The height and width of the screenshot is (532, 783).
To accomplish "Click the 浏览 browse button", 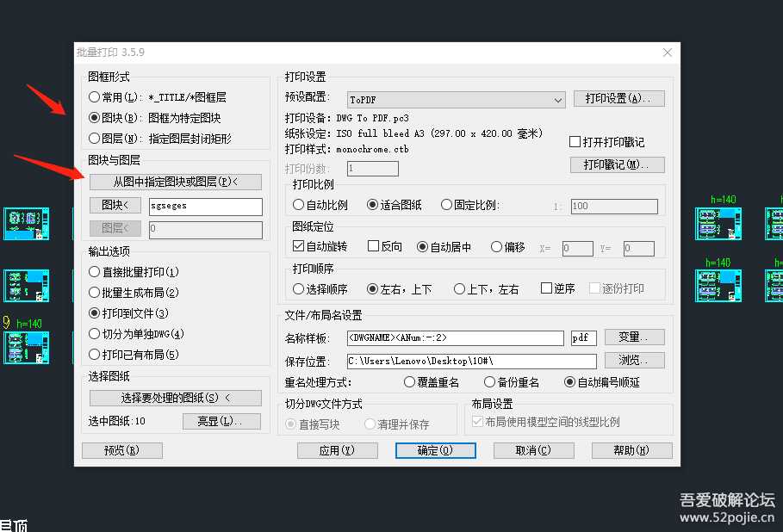I will point(633,359).
